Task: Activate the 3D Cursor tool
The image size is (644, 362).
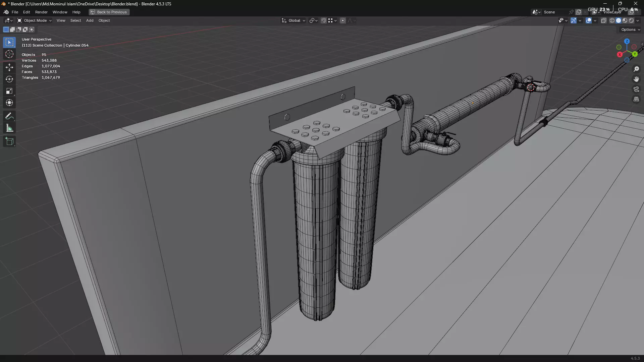Action: click(x=9, y=54)
